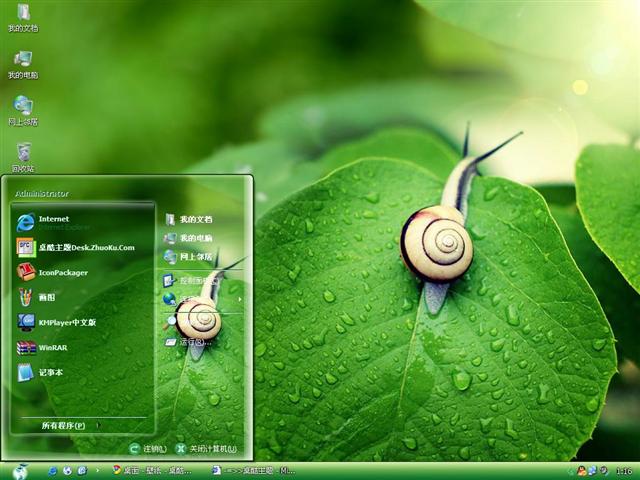640x480 pixels.
Task: Open WinRAR in the Start menu
Action: click(51, 348)
